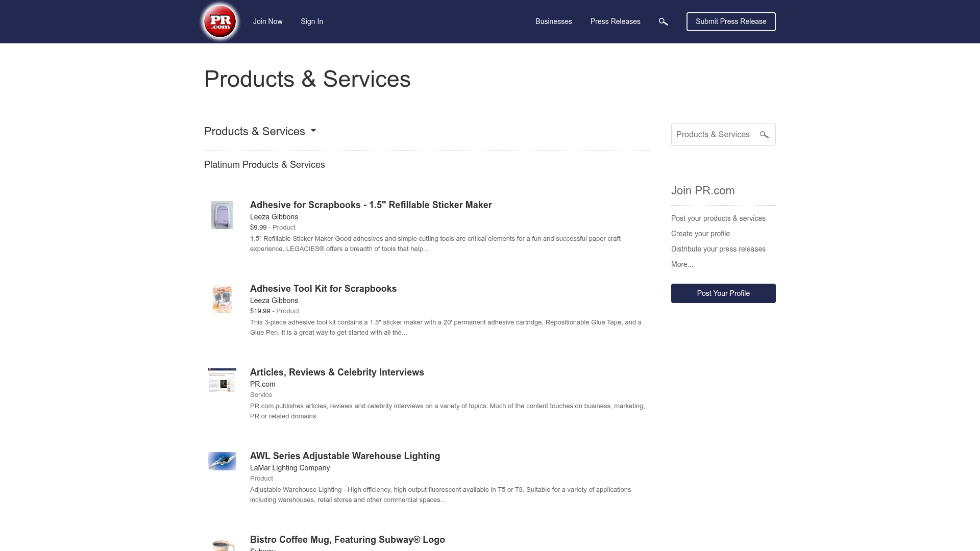
Task: Click Platinum Products & Services heading
Action: [x=264, y=165]
